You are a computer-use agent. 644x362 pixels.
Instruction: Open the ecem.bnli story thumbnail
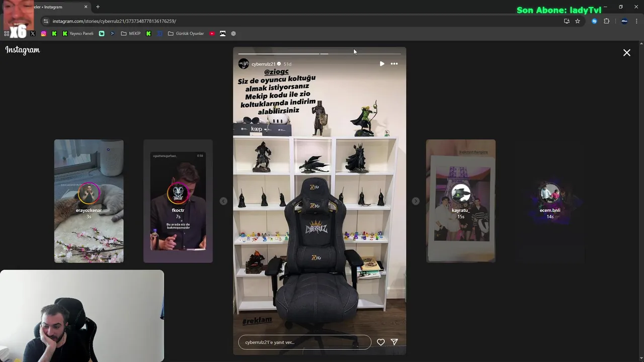[x=550, y=201]
